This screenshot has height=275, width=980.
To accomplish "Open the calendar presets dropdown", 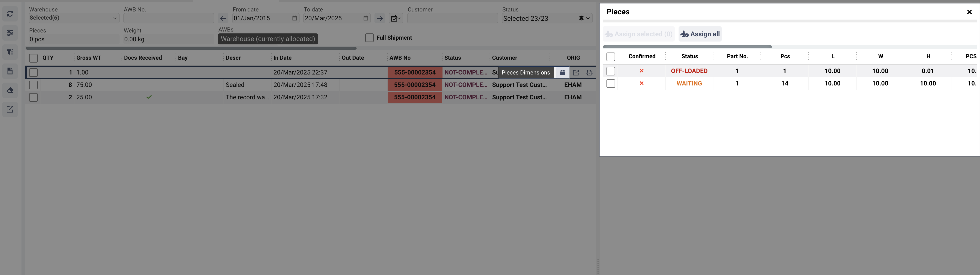I will click(x=396, y=18).
